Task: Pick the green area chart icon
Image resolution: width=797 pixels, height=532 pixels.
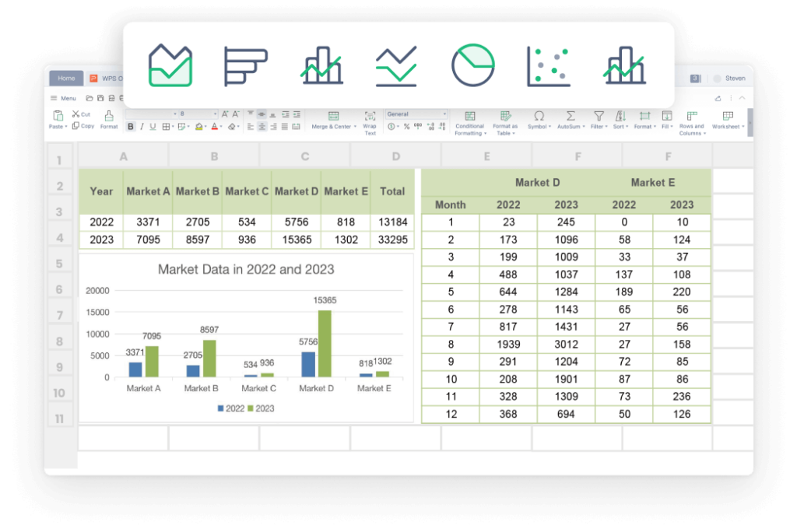Action: pyautogui.click(x=170, y=66)
